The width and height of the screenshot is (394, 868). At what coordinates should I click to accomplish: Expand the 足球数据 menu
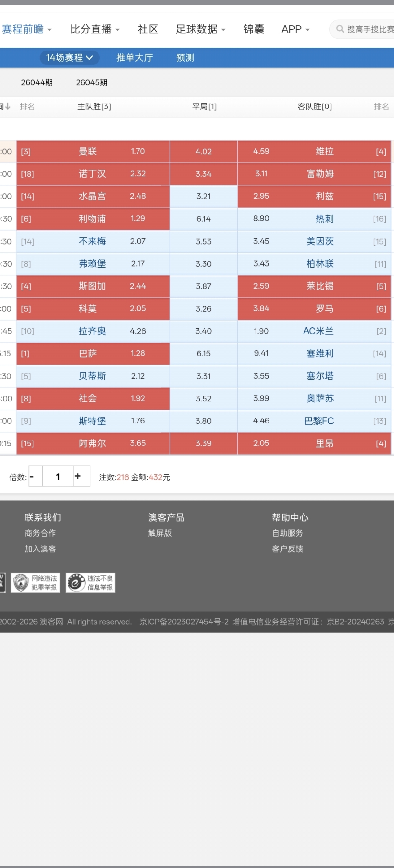coord(200,29)
